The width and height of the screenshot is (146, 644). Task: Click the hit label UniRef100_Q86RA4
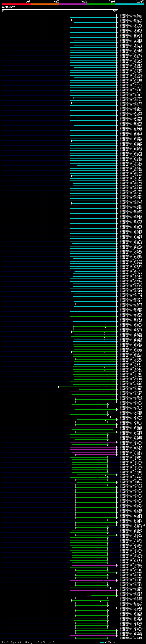pos(131,598)
